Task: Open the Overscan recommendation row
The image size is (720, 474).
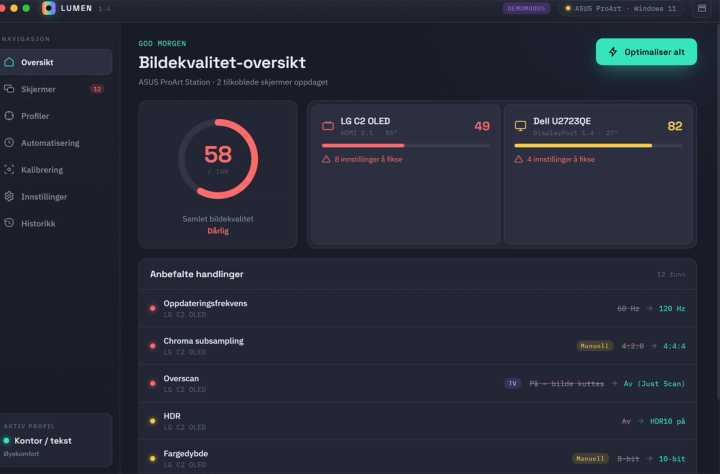Action: coord(417,384)
